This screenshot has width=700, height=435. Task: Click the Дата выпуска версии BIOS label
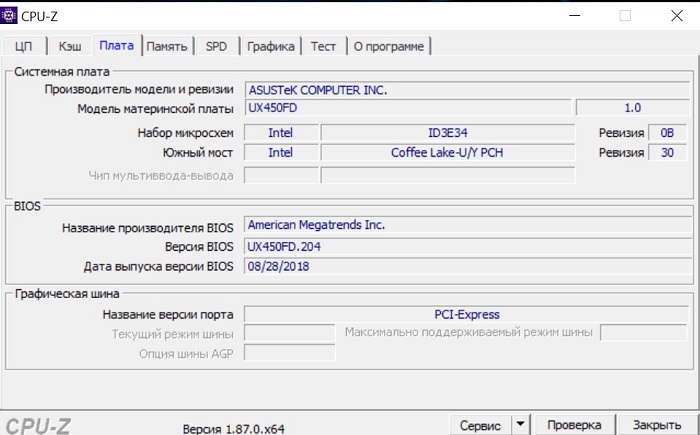(x=158, y=267)
